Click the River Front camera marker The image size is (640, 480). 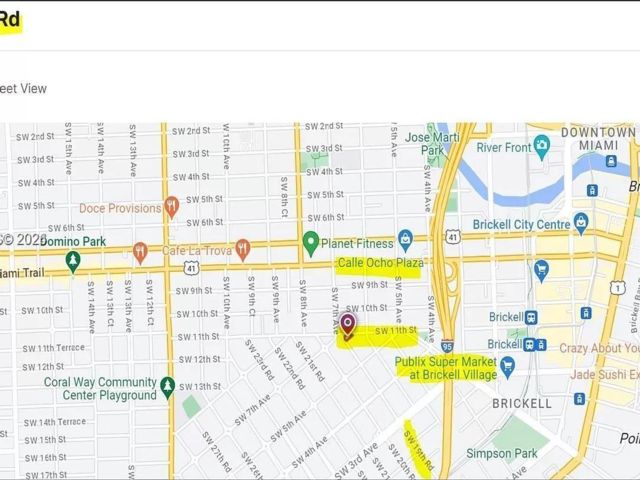[542, 147]
